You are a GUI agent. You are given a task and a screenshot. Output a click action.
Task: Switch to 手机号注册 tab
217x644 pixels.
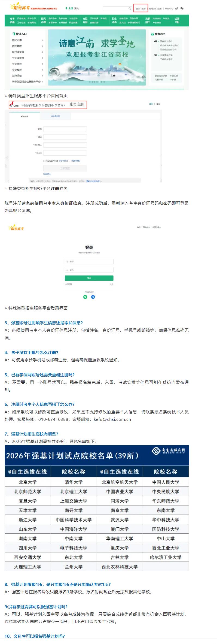(56, 116)
